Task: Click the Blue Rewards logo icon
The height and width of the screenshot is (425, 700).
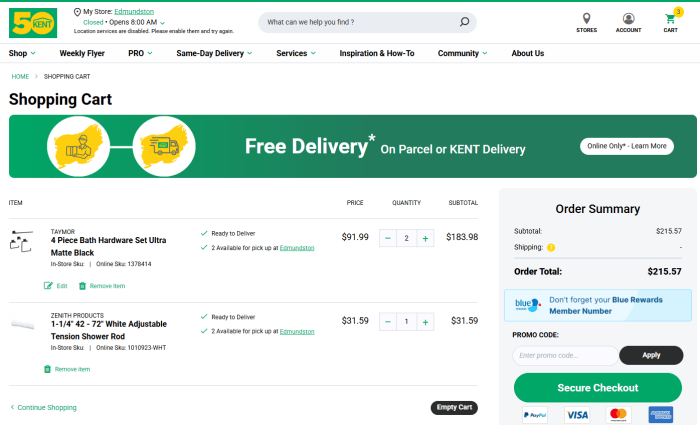Action: coord(528,305)
